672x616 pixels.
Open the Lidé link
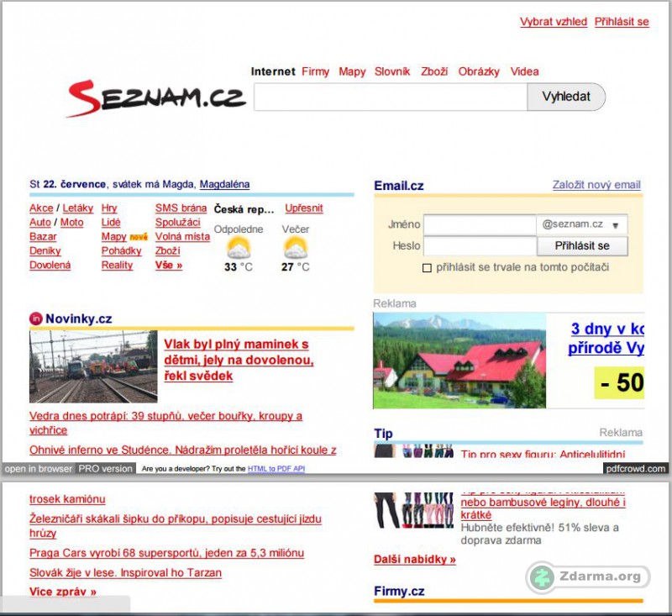(x=111, y=222)
